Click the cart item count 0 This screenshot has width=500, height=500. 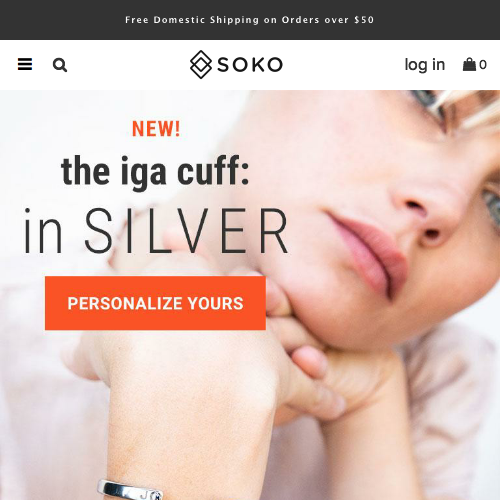tap(483, 65)
